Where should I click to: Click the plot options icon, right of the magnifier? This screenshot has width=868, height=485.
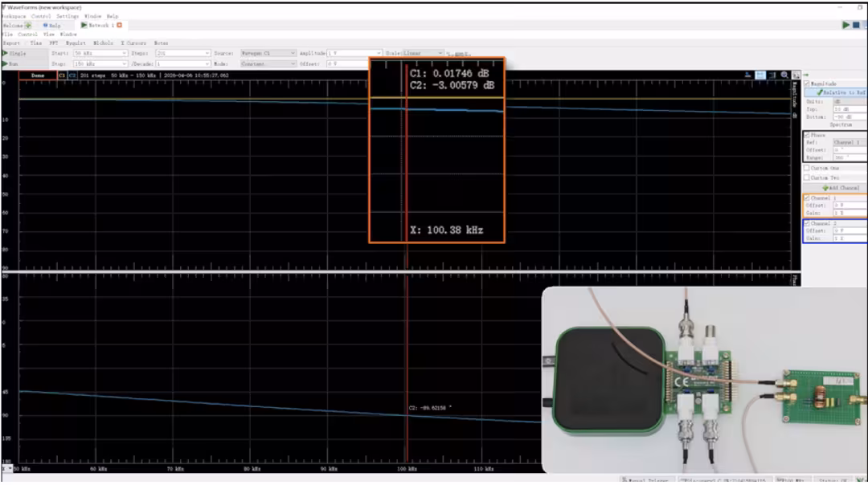point(796,75)
